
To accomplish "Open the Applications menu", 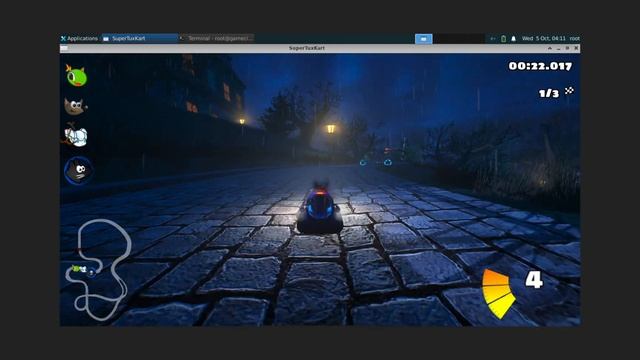I will click(x=79, y=38).
